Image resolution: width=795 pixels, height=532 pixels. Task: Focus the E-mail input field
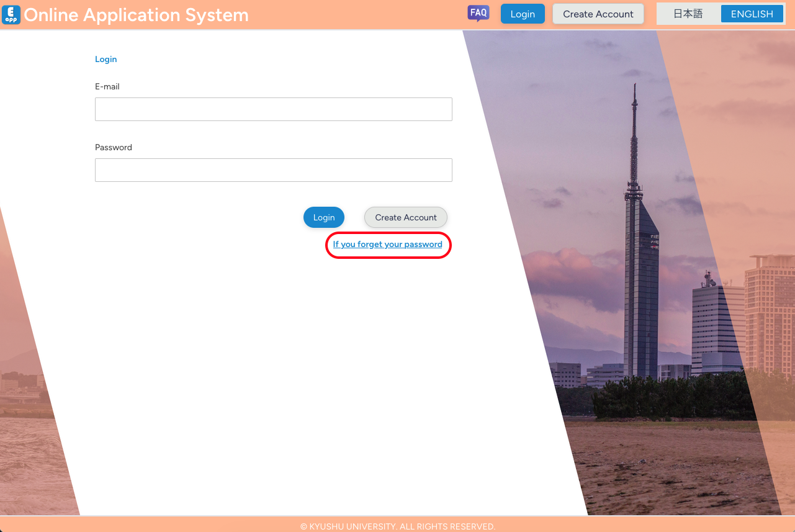274,109
